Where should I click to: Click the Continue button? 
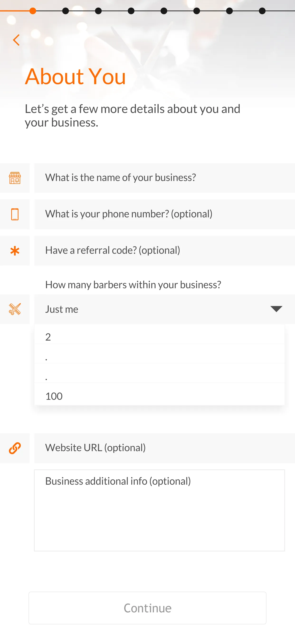[147, 608]
